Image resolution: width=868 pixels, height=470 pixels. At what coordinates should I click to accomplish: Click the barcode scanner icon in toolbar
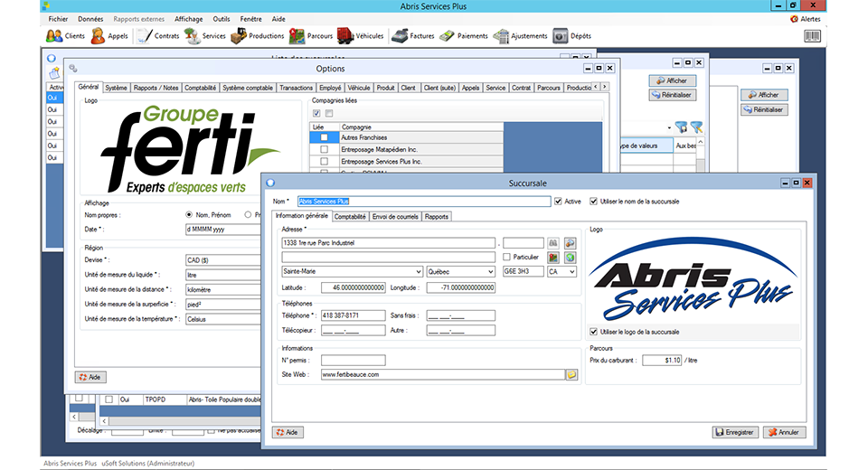pos(812,36)
